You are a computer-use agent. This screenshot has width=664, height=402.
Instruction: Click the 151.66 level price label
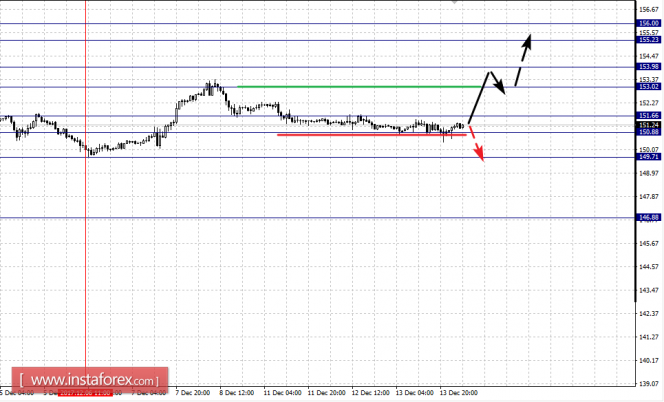649,116
